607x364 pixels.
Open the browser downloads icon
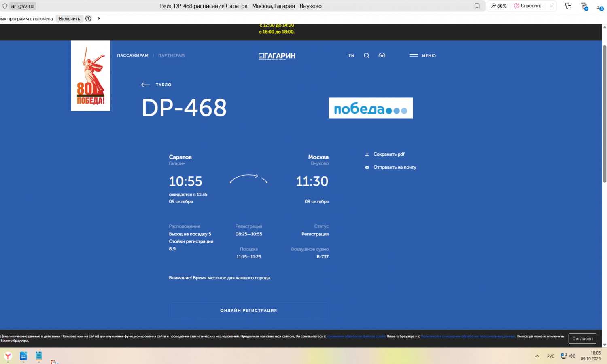point(599,6)
